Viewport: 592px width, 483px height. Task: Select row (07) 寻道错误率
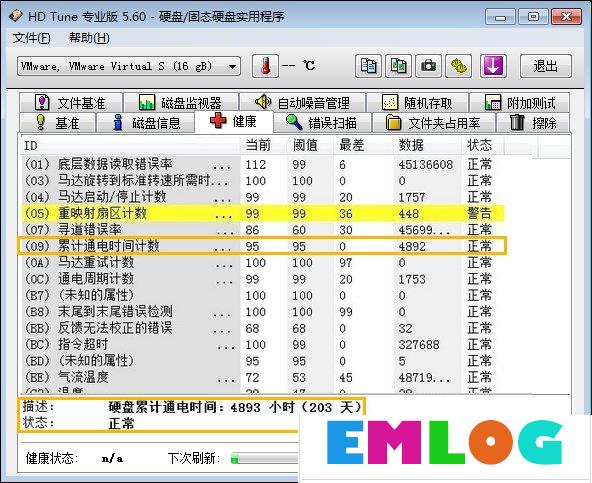pyautogui.click(x=262, y=230)
